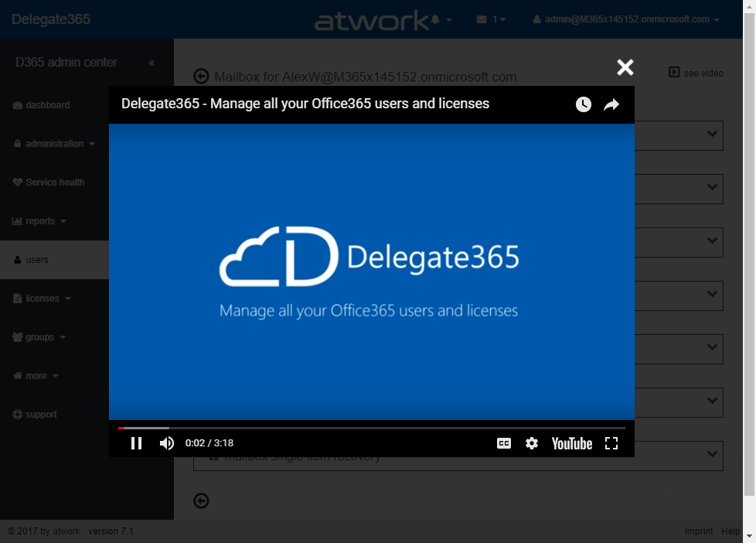Image resolution: width=756 pixels, height=543 pixels.
Task: Open the Service health page
Action: coord(54,183)
